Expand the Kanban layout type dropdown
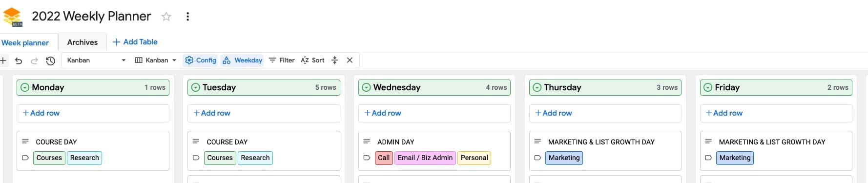 click(x=156, y=60)
